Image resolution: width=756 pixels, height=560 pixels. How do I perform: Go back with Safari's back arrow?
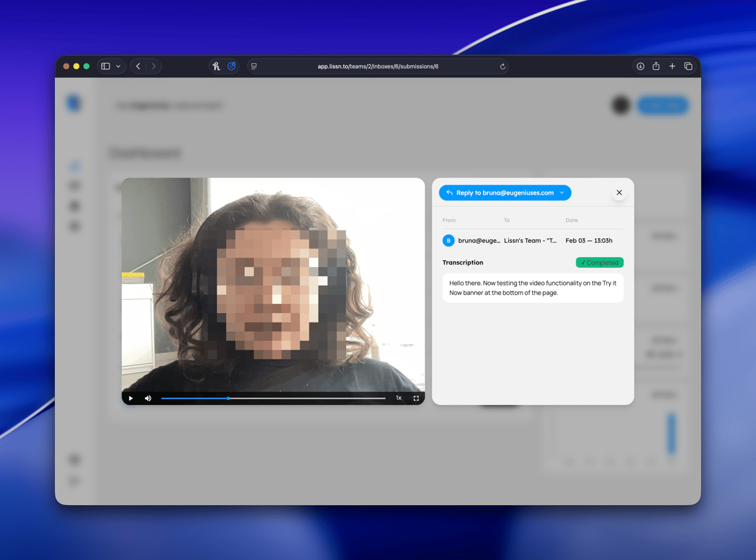(x=138, y=66)
